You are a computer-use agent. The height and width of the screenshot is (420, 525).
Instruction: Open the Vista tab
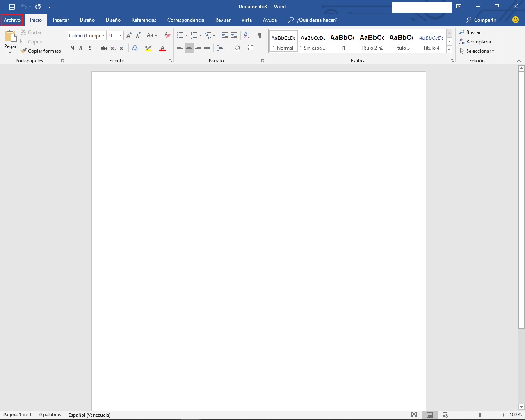click(x=247, y=20)
